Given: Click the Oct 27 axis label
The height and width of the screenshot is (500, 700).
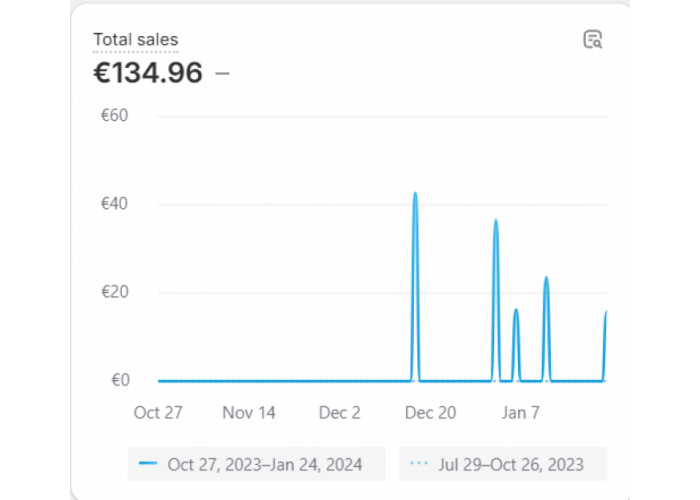Looking at the screenshot, I should pyautogui.click(x=158, y=412).
